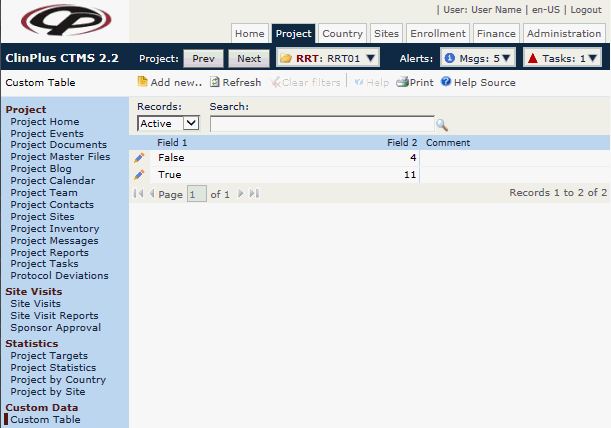Open Help Source
This screenshot has width=611, height=428.
(477, 82)
